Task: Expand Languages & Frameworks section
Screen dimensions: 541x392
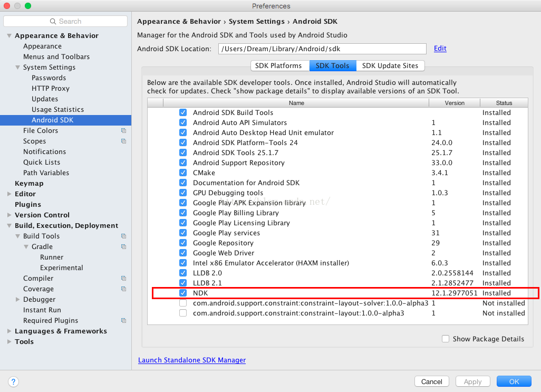Action: click(9, 331)
